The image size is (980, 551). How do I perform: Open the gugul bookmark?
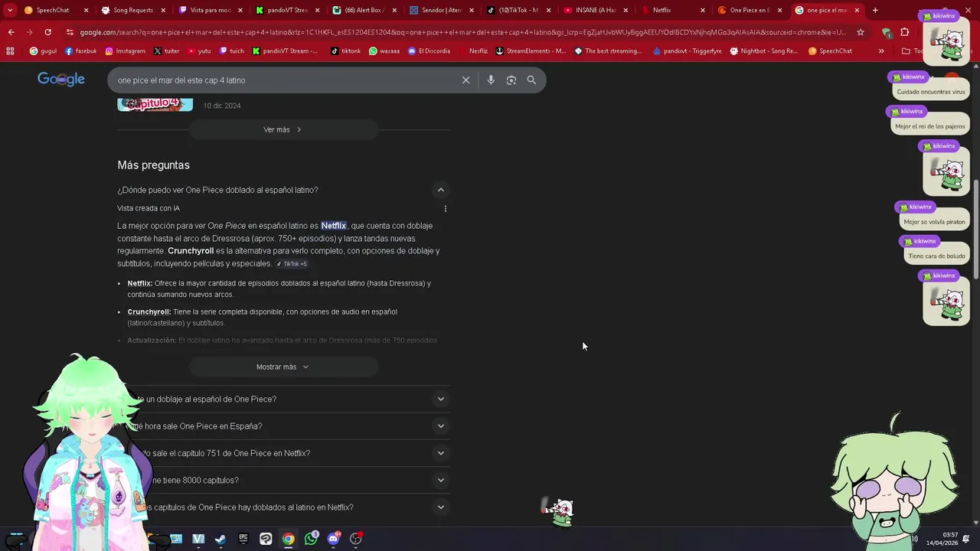[43, 51]
